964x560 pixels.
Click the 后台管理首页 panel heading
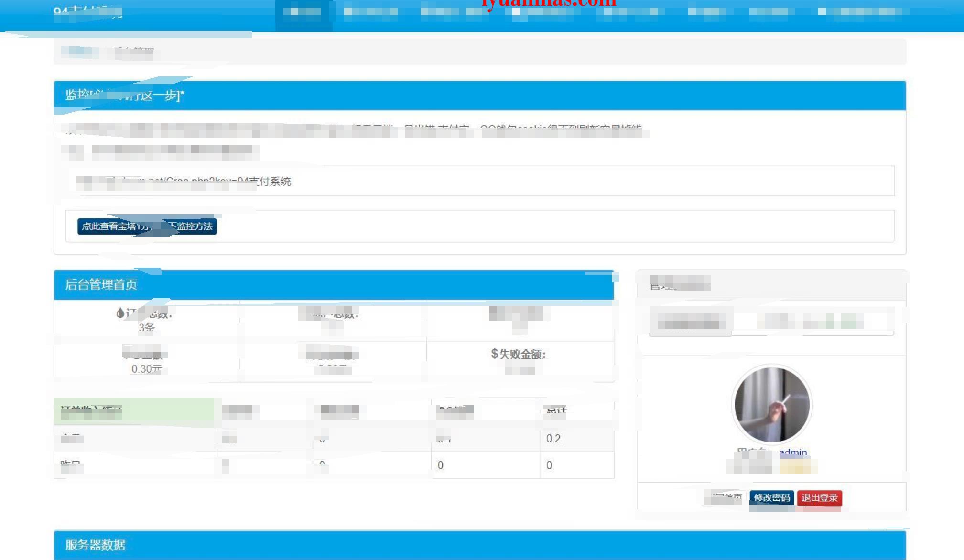pyautogui.click(x=334, y=285)
